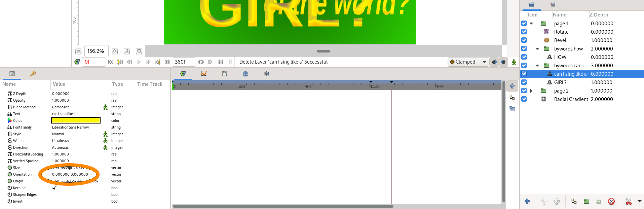The image size is (644, 209).
Task: Click the playback bounds icon
Action: tap(220, 62)
